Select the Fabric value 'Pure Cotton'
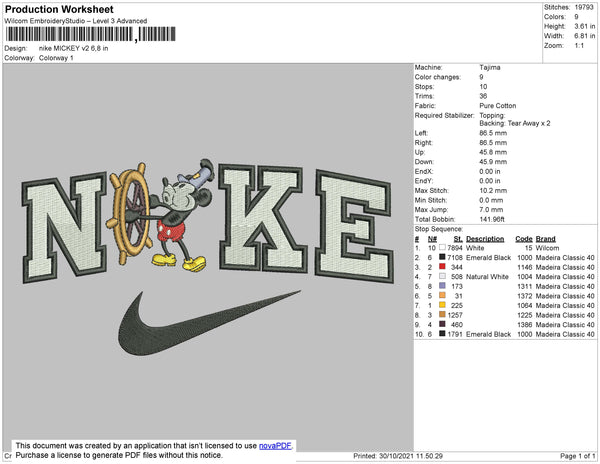Screen dimensions: 600x464 [498, 106]
